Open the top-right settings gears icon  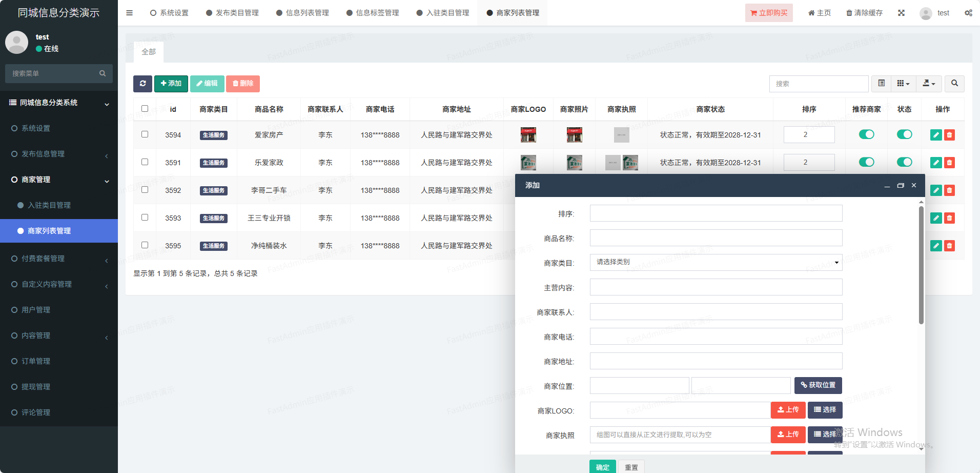click(x=968, y=13)
